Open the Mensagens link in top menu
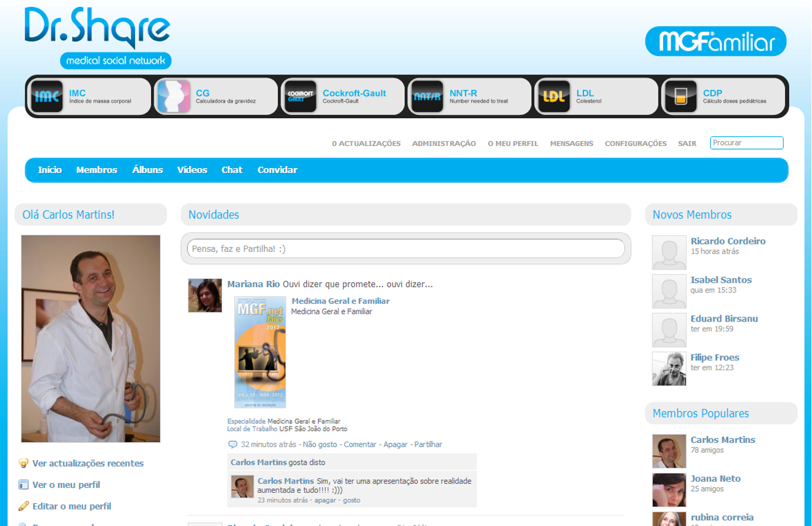Viewport: 812px width, 526px height. [571, 144]
